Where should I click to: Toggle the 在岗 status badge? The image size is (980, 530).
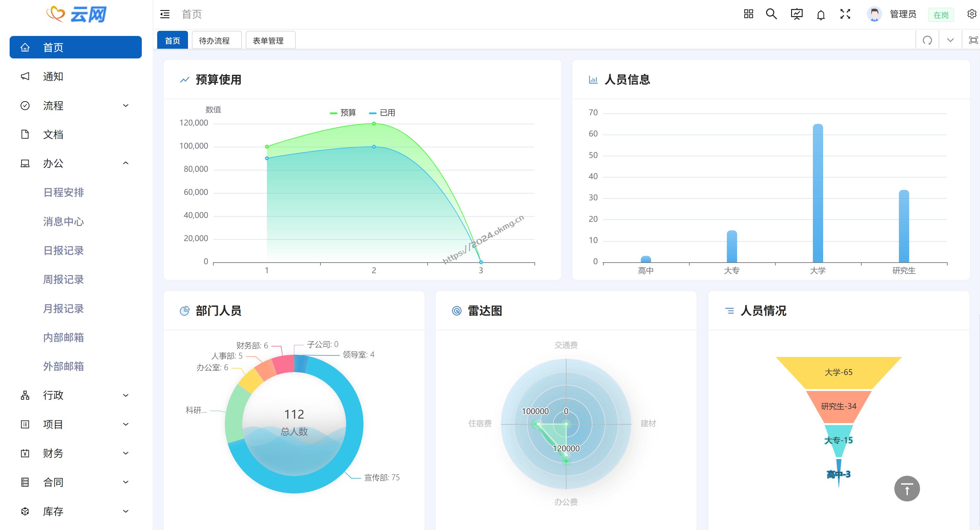coord(941,14)
